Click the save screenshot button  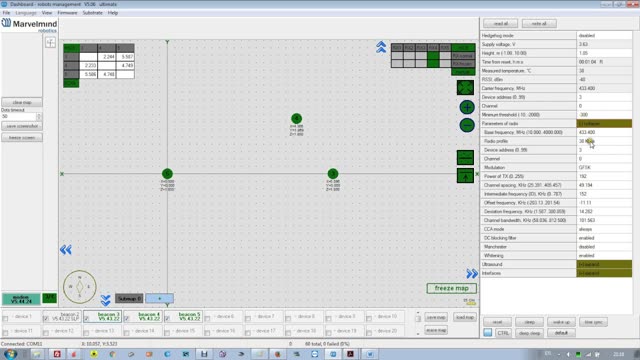click(22, 126)
